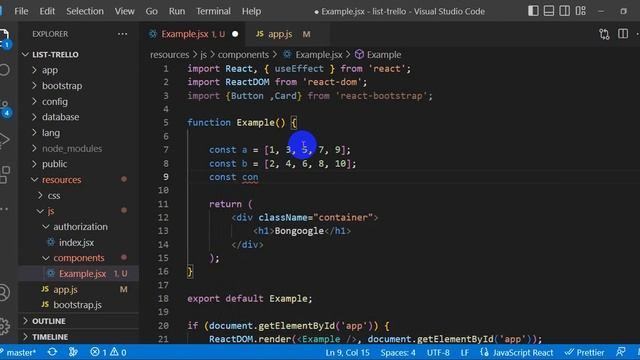Expand the node_modules folder
Screen dimensions: 640x360
tap(72, 149)
